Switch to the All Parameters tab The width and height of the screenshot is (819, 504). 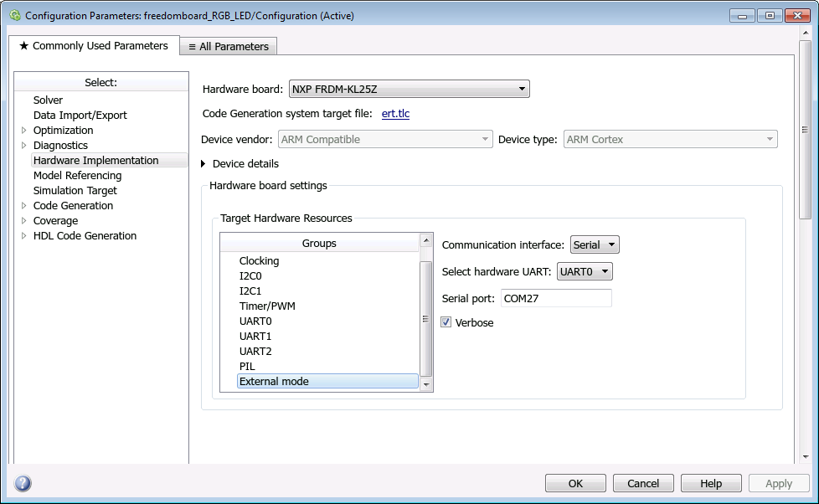click(x=228, y=46)
